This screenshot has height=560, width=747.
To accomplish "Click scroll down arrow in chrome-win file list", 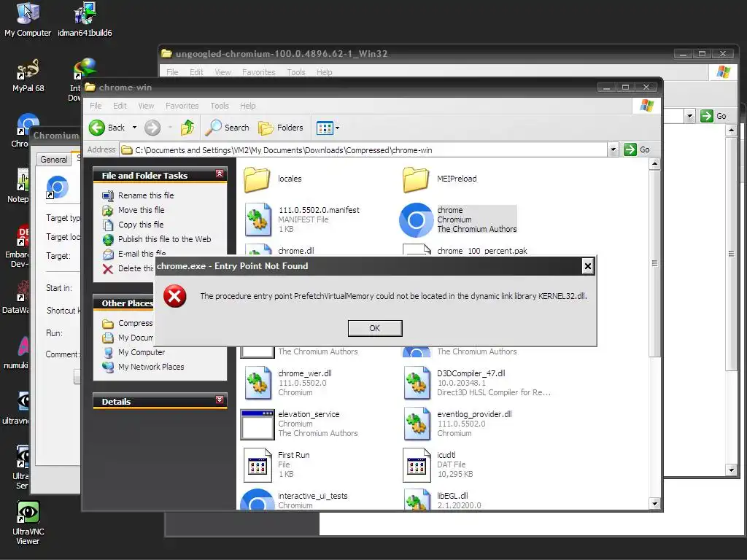I will [654, 504].
